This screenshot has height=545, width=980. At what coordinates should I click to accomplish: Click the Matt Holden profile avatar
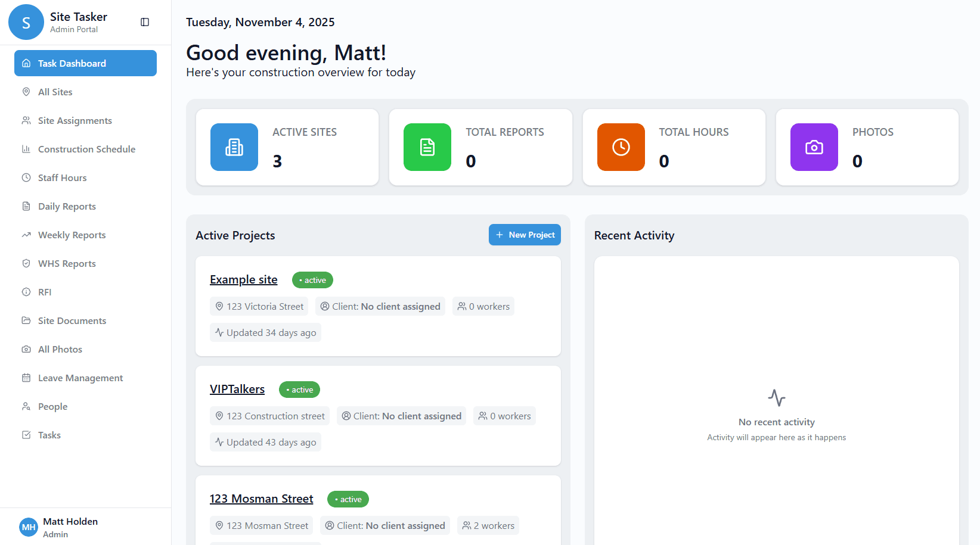coord(28,527)
